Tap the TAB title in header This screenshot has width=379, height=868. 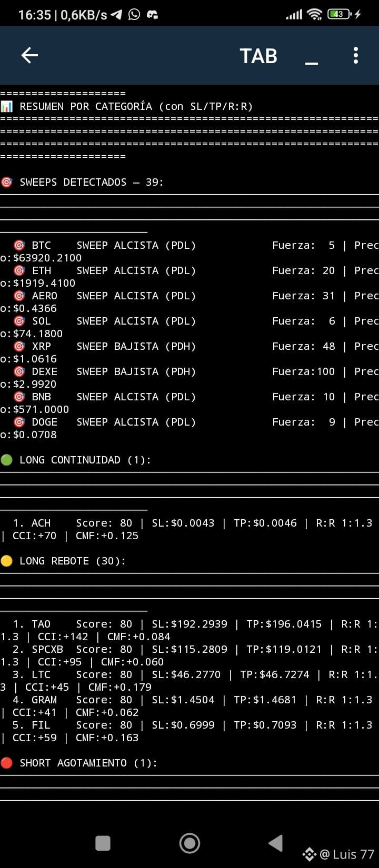[258, 56]
